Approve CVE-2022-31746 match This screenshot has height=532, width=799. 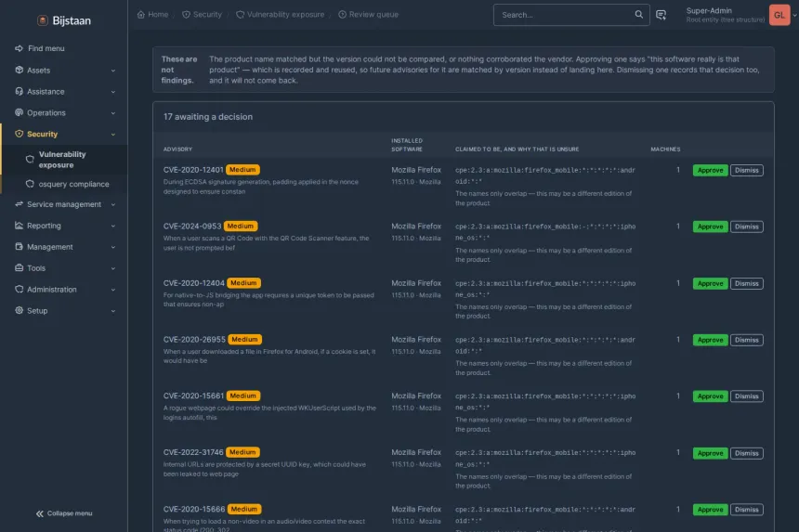tap(711, 453)
